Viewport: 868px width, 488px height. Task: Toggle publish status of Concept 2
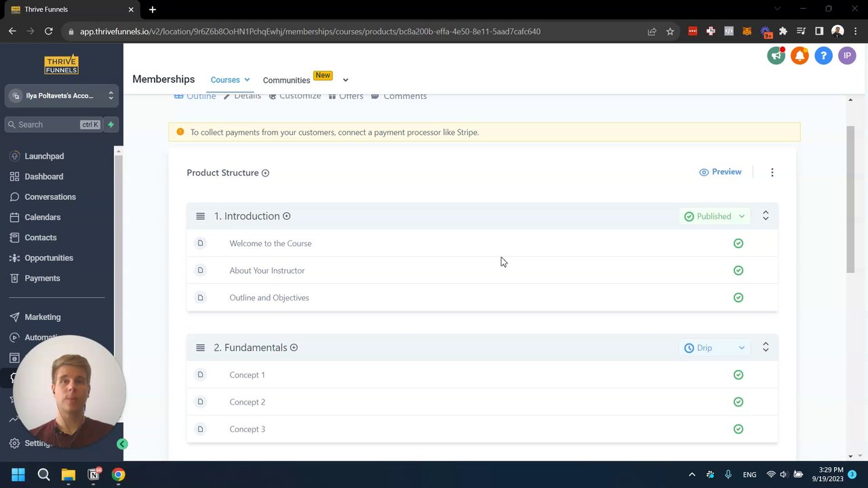[738, 402]
